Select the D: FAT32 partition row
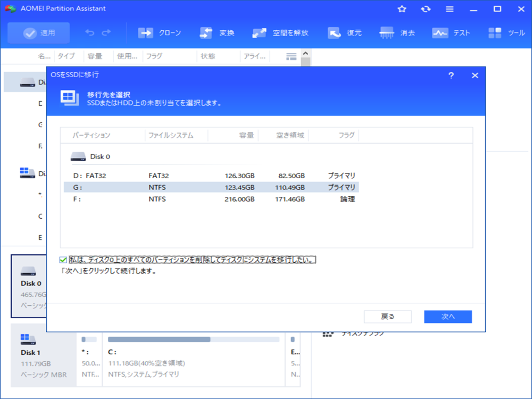Viewport: 532px width, 399px height. click(x=211, y=176)
